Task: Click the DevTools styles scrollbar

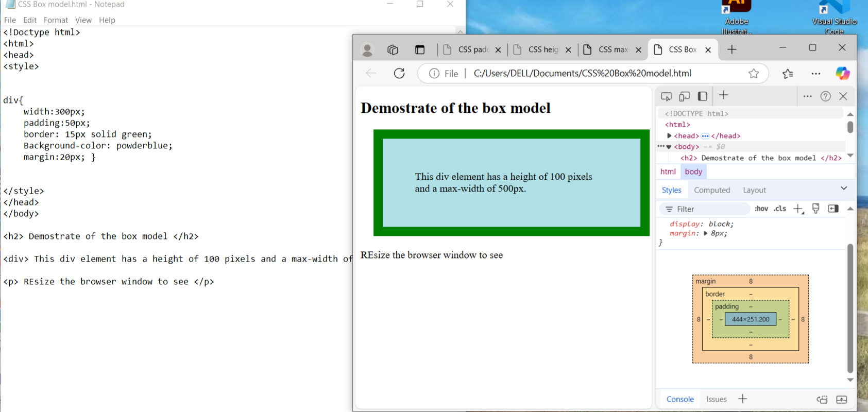Action: coord(850,308)
